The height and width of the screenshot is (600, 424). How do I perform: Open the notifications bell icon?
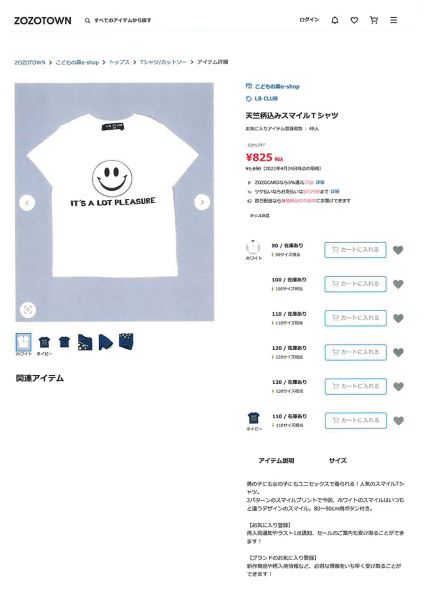(x=334, y=20)
